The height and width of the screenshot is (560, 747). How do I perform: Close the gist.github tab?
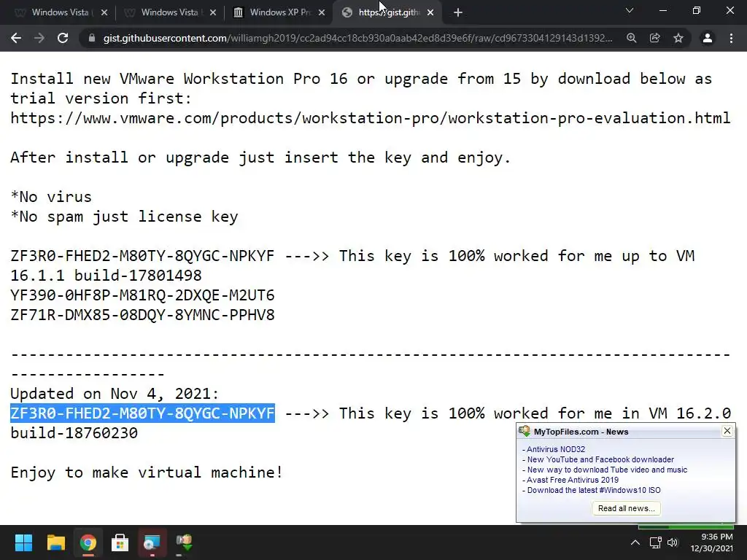pyautogui.click(x=430, y=12)
